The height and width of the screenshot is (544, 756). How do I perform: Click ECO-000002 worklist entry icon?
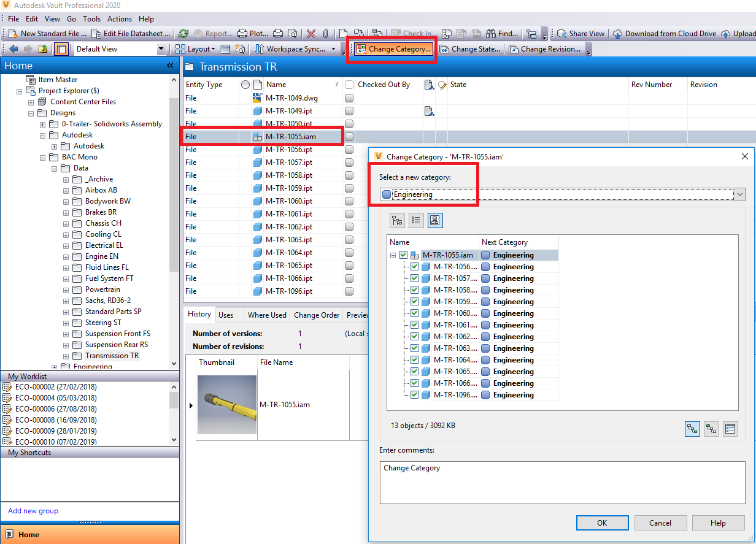tap(7, 387)
